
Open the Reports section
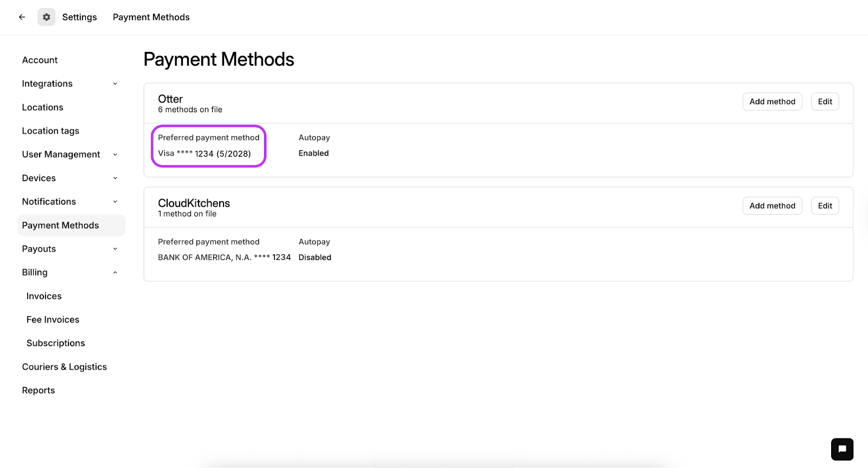(39, 390)
